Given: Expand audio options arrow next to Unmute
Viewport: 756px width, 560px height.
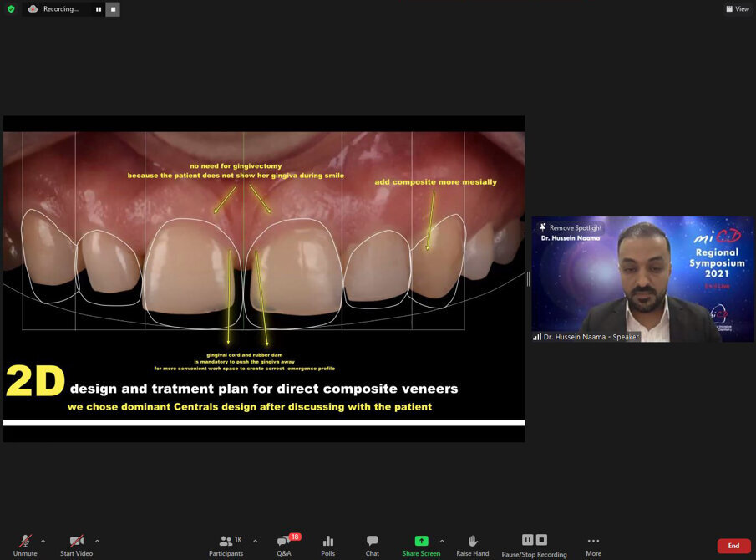Looking at the screenshot, I should [x=43, y=541].
